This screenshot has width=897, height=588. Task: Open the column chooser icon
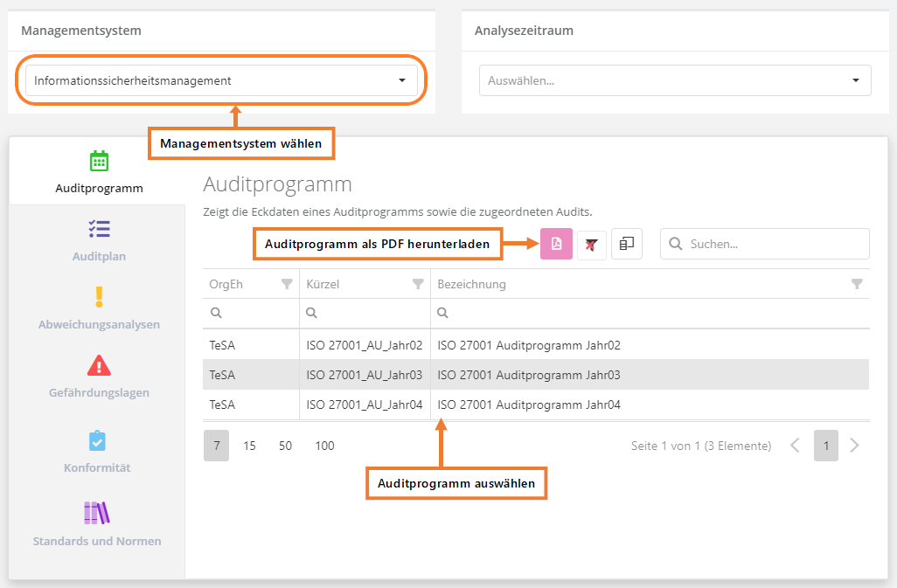point(627,245)
